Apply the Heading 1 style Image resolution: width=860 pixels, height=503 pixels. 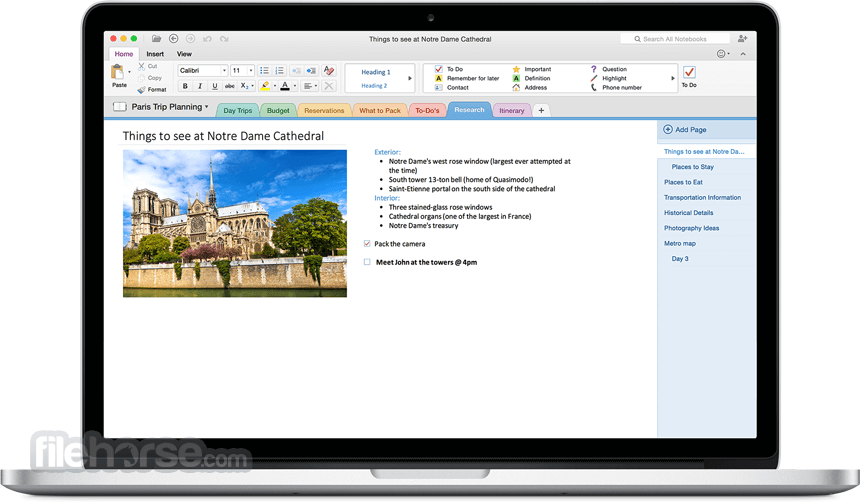(376, 72)
